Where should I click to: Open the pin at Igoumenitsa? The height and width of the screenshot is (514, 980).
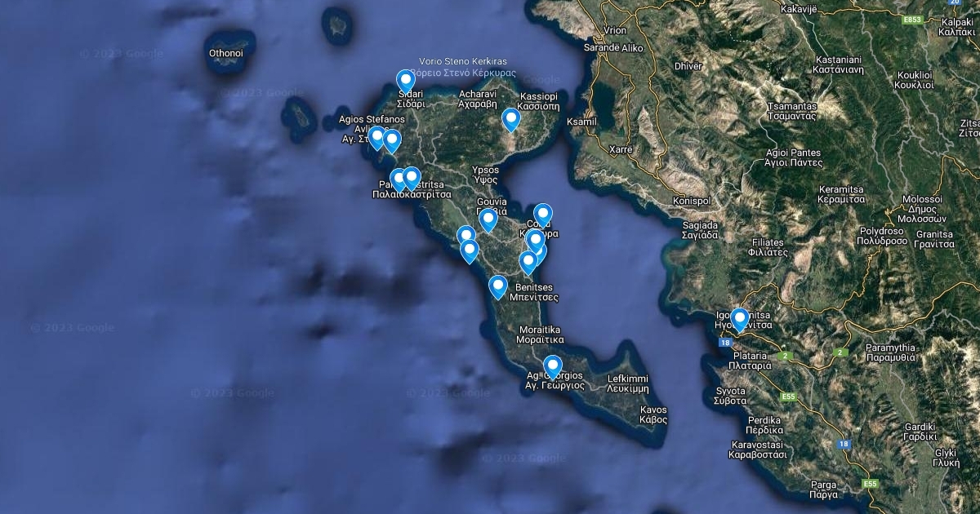[739, 319]
